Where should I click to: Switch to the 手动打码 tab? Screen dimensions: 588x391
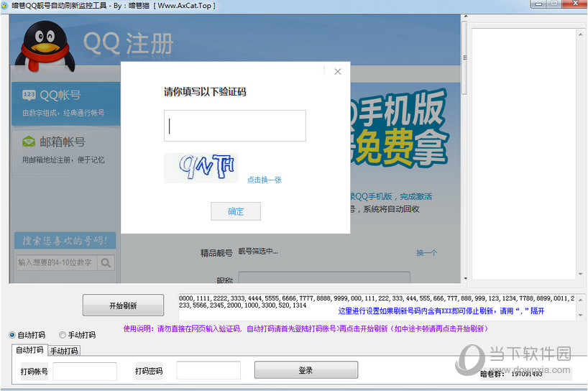[x=64, y=351]
